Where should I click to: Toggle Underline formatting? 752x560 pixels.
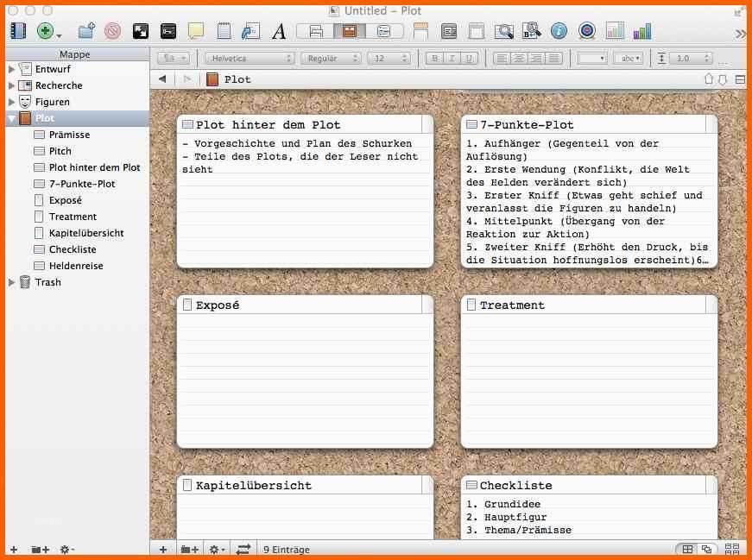(469, 59)
